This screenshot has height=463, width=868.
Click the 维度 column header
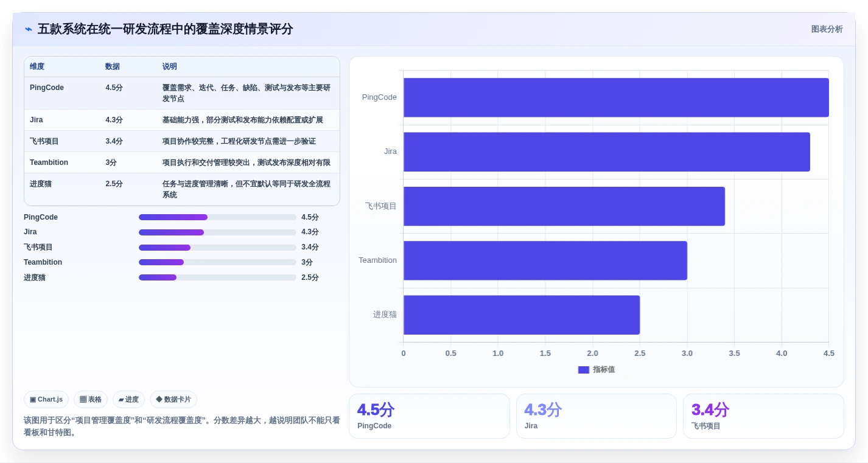click(37, 67)
